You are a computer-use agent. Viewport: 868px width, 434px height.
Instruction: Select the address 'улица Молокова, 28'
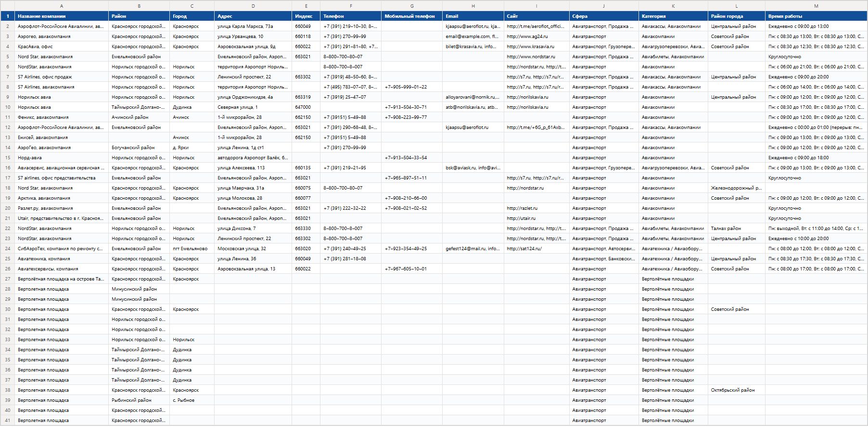tap(253, 198)
